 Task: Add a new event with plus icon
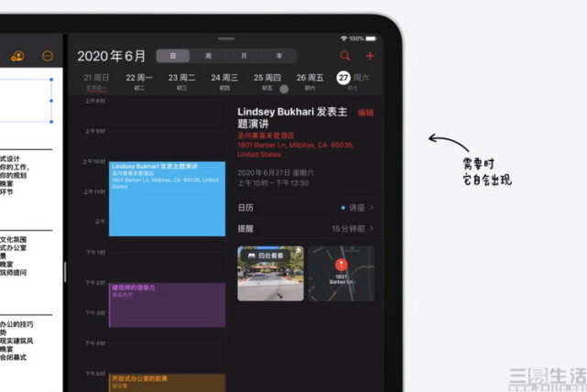point(370,56)
